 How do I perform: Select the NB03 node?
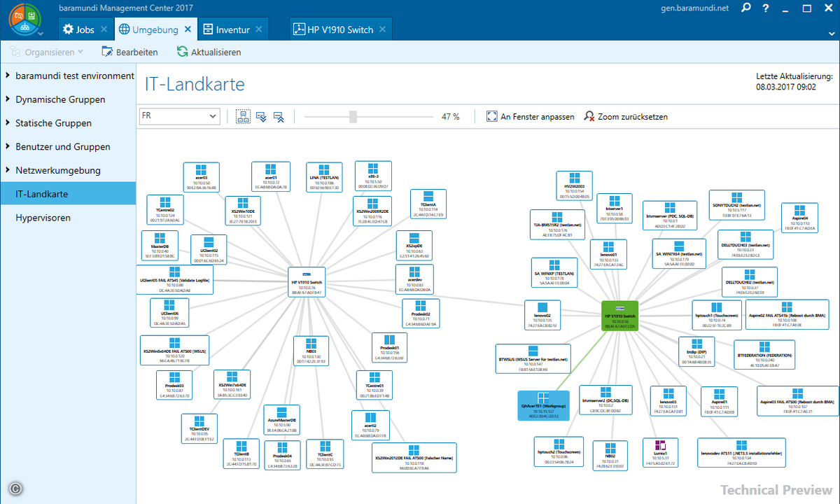click(x=311, y=351)
